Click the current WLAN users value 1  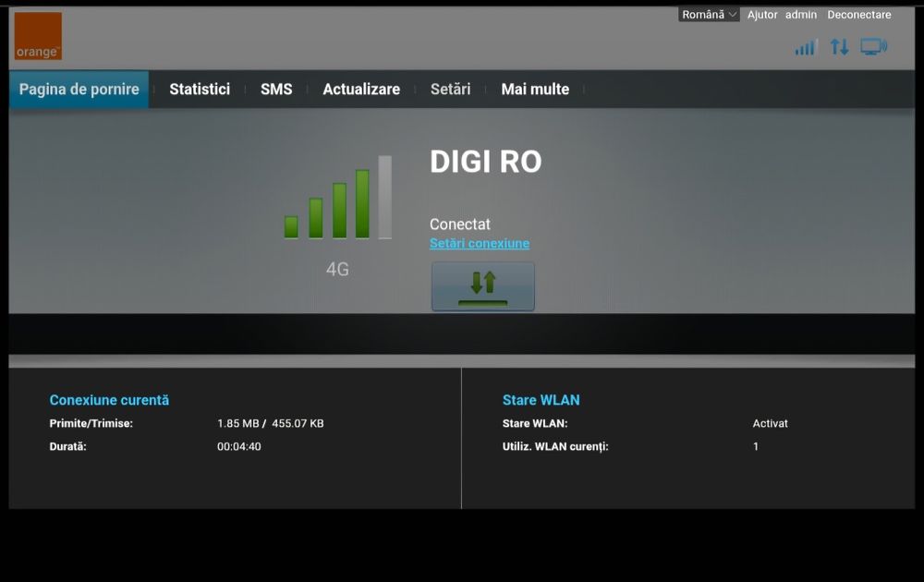[756, 446]
